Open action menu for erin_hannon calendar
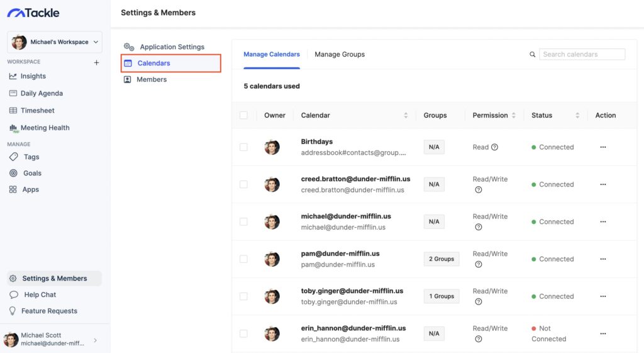The height and width of the screenshot is (353, 644). coord(603,333)
